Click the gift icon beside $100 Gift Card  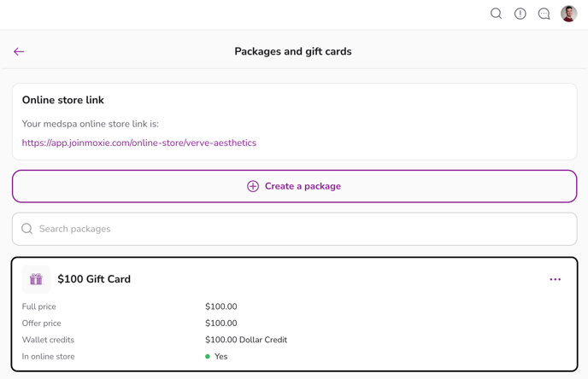click(36, 279)
